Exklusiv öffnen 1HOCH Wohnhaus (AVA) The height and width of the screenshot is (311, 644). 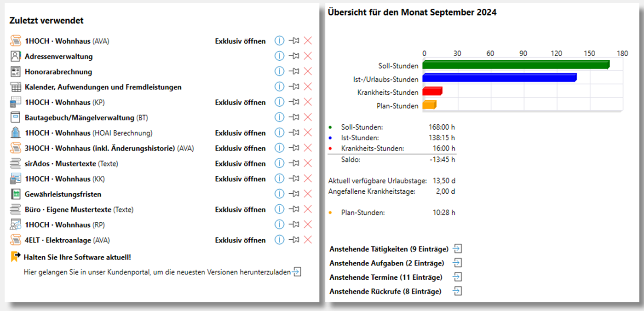240,41
